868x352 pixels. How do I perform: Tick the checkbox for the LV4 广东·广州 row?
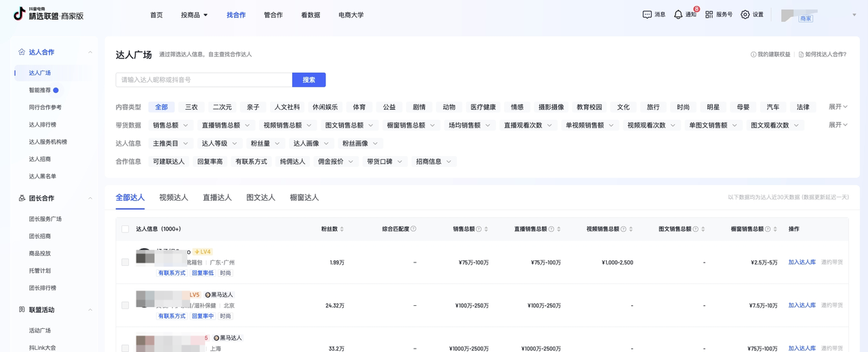coord(125,262)
